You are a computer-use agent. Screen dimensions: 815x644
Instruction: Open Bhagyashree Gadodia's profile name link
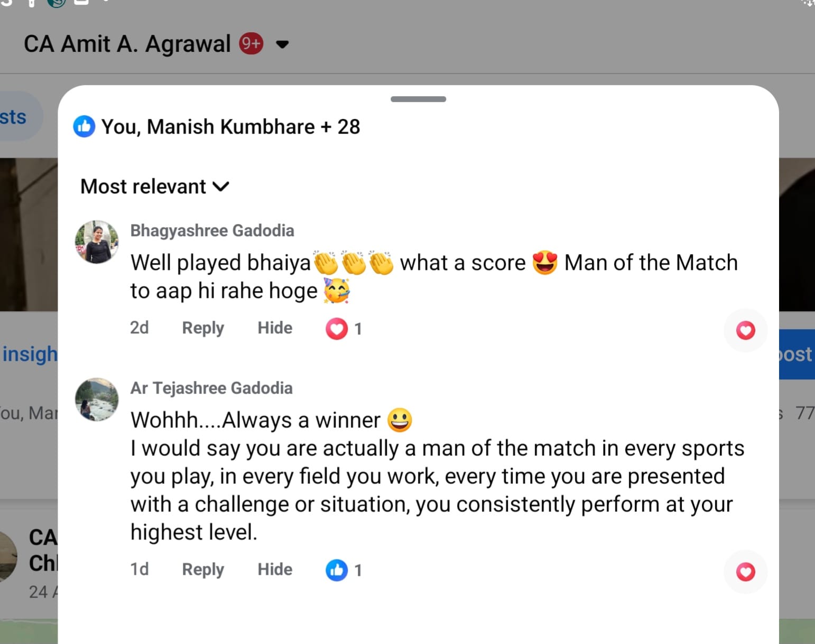coord(212,230)
